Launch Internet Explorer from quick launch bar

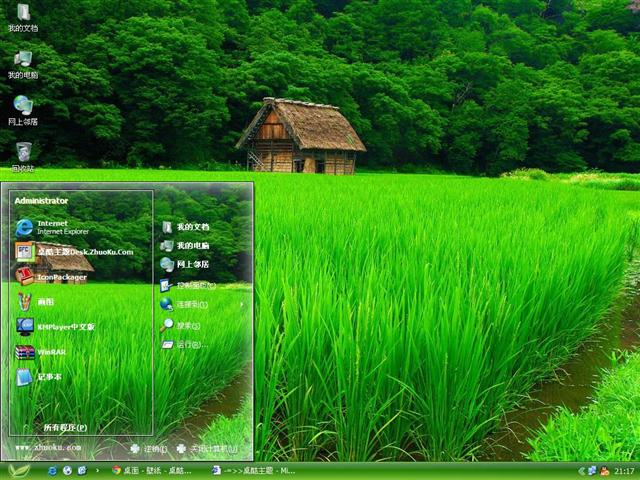coord(52,471)
